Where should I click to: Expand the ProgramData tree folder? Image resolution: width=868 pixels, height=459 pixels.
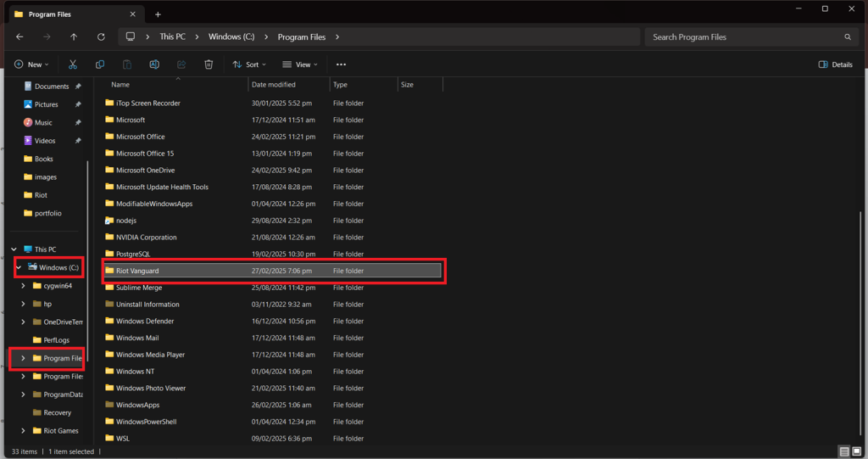coord(23,395)
